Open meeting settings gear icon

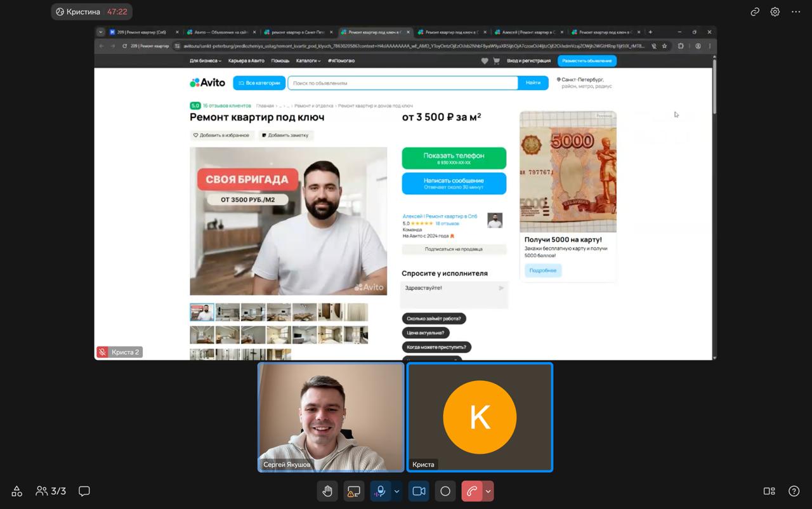click(x=775, y=11)
